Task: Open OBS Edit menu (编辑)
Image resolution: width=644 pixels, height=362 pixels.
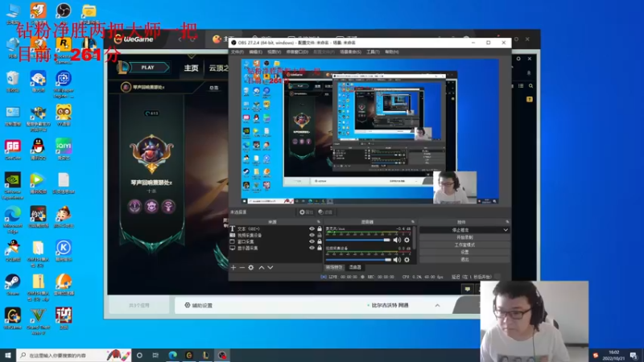Action: 255,52
